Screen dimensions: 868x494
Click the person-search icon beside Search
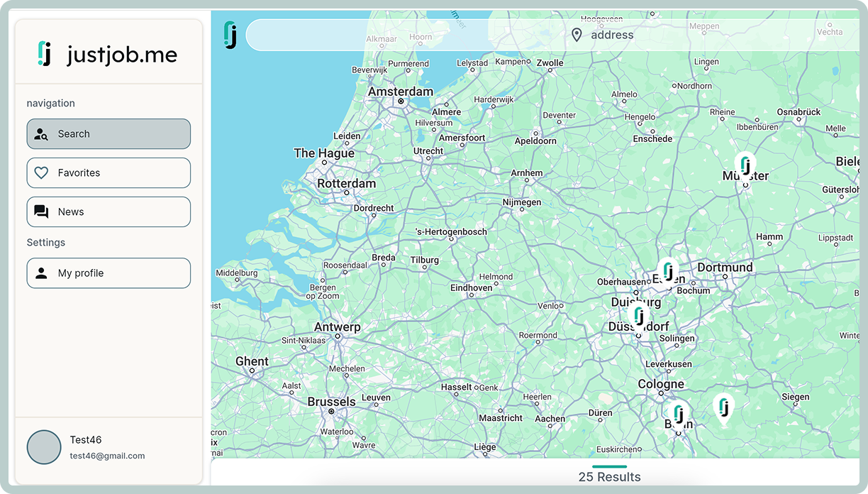41,133
